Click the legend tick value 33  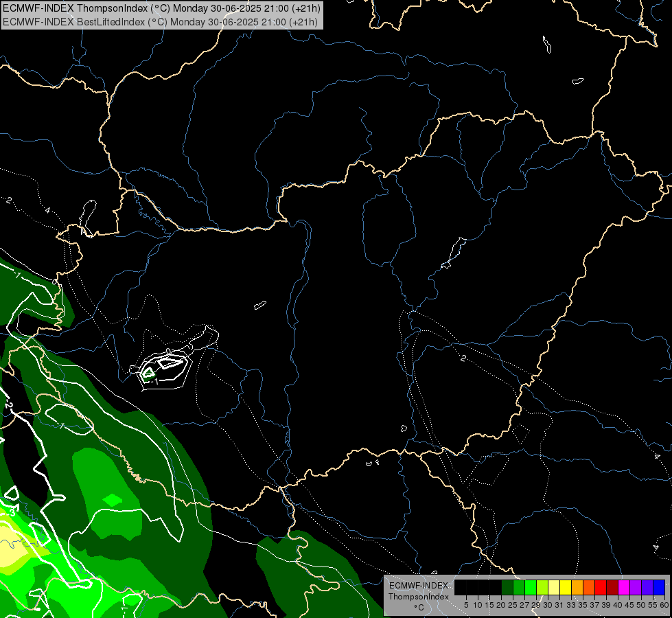click(x=571, y=605)
